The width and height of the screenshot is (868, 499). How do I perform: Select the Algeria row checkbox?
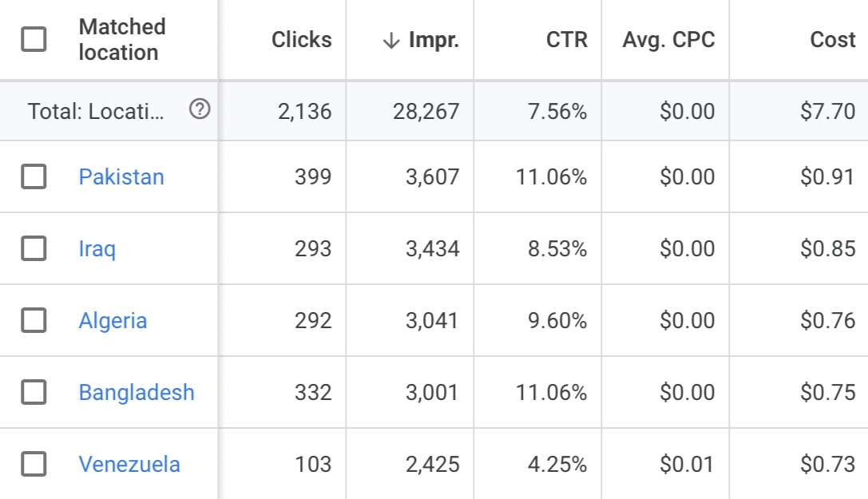click(34, 320)
